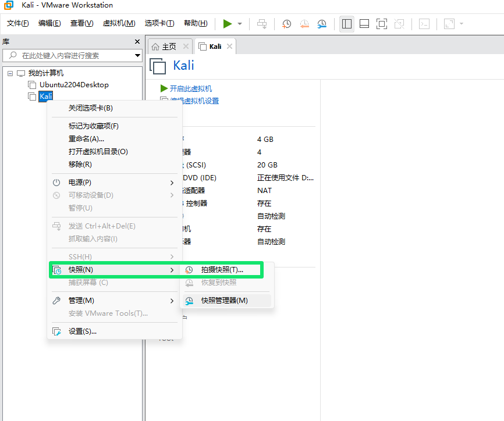This screenshot has width=504, height=421.
Task: Click the green power-on play button
Action: [x=227, y=24]
